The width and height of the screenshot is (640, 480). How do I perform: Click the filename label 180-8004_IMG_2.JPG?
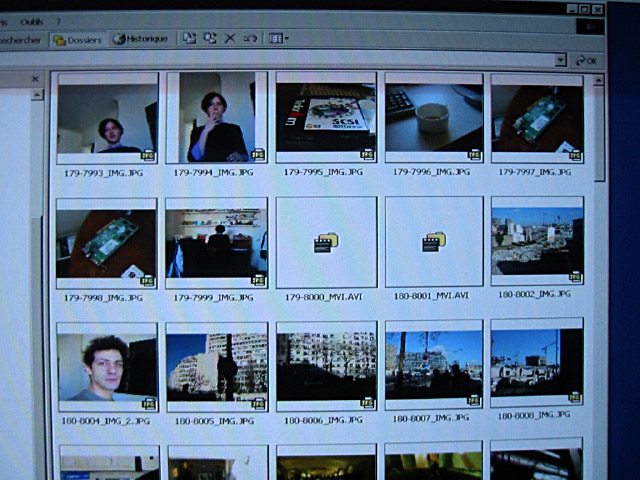pyautogui.click(x=106, y=421)
